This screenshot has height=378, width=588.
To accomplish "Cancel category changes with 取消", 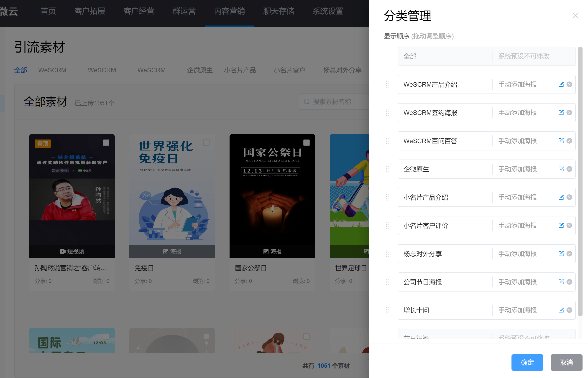I will pyautogui.click(x=566, y=362).
